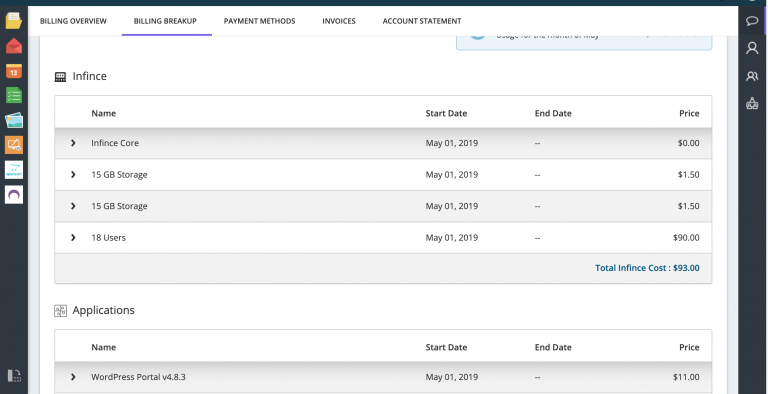Expand the second 15 GB Storage row
The height and width of the screenshot is (394, 768).
pos(73,206)
